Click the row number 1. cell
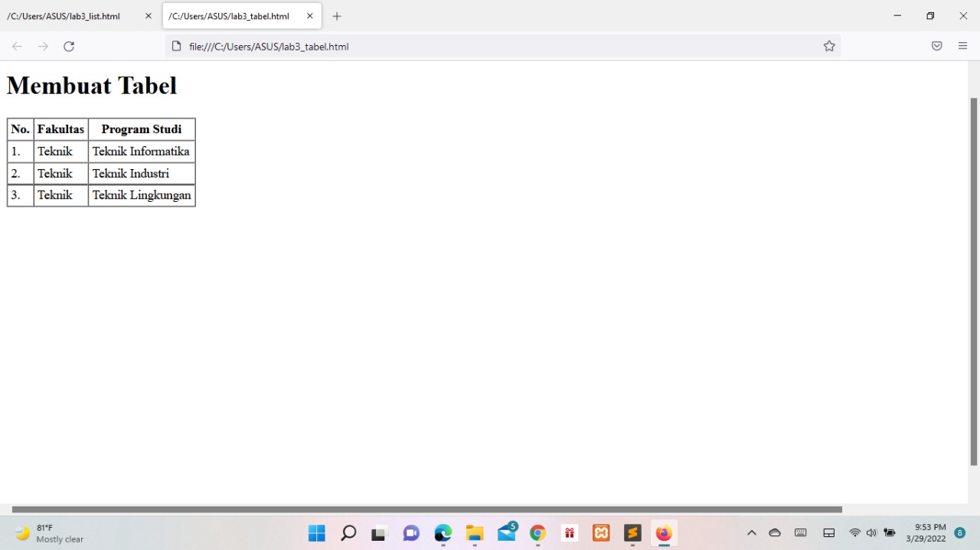 click(21, 151)
